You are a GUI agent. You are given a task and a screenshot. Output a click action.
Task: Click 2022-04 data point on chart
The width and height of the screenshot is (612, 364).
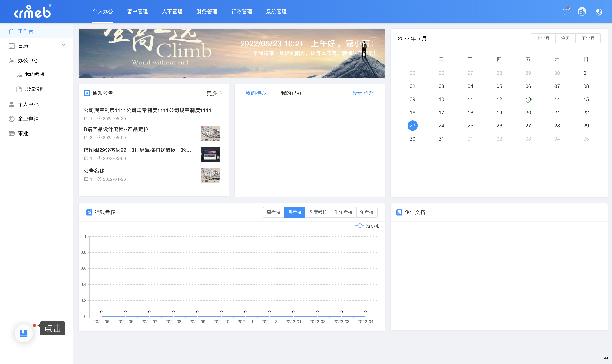pos(366,316)
